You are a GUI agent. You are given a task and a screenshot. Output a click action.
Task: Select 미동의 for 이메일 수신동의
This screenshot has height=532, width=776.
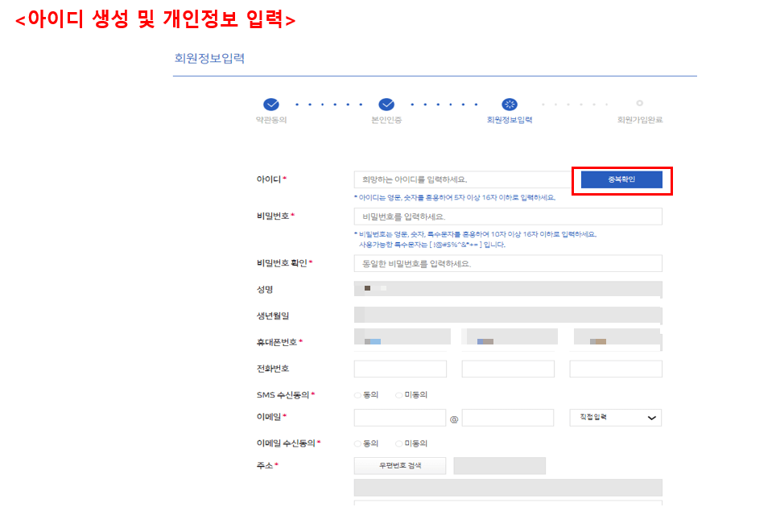click(x=397, y=443)
